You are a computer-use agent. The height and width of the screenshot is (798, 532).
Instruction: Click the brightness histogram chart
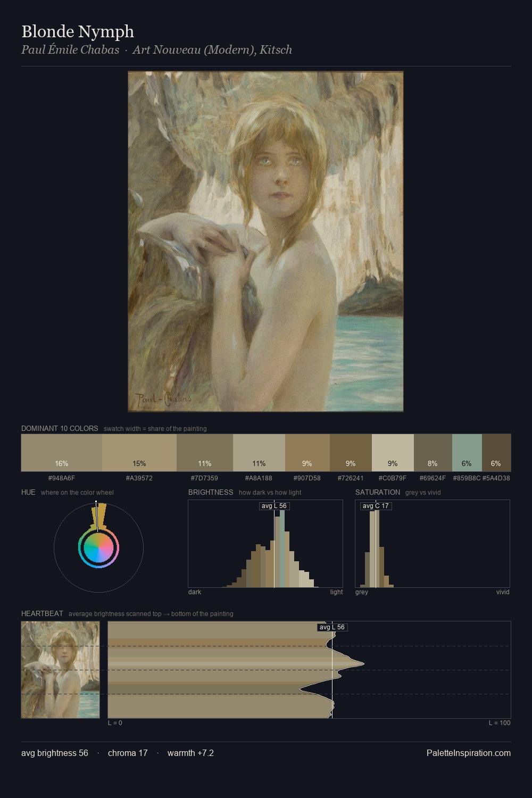coord(265,544)
